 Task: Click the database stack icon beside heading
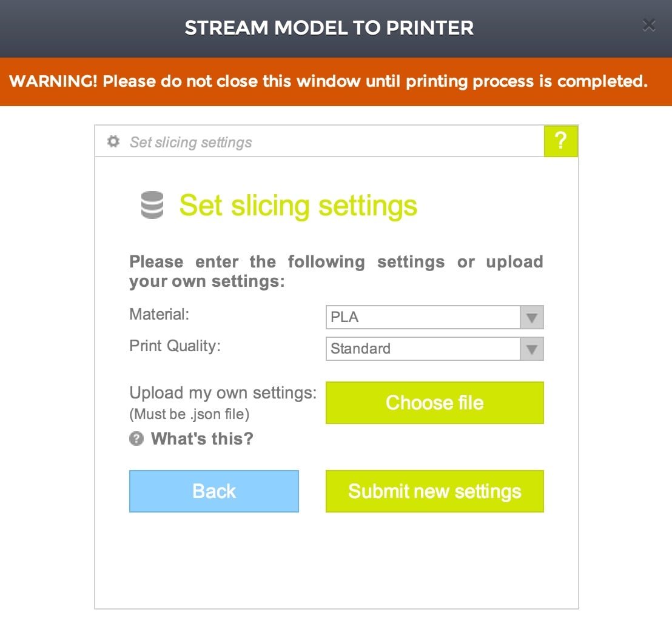point(152,205)
